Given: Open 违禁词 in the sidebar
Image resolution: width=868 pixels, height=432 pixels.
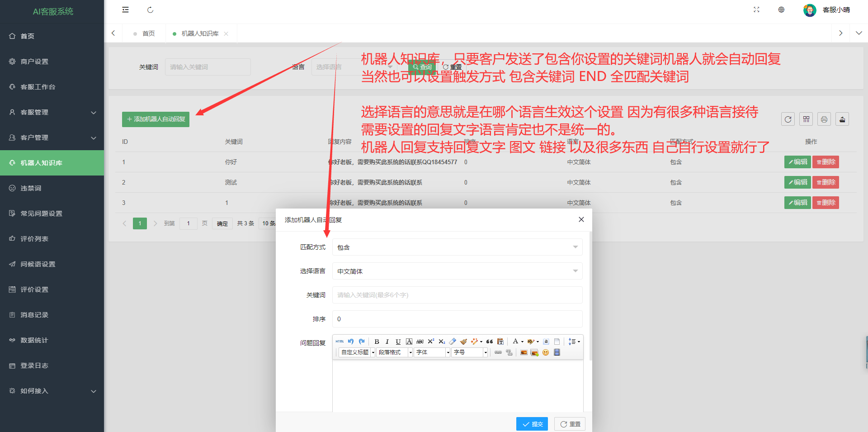Looking at the screenshot, I should [x=52, y=188].
